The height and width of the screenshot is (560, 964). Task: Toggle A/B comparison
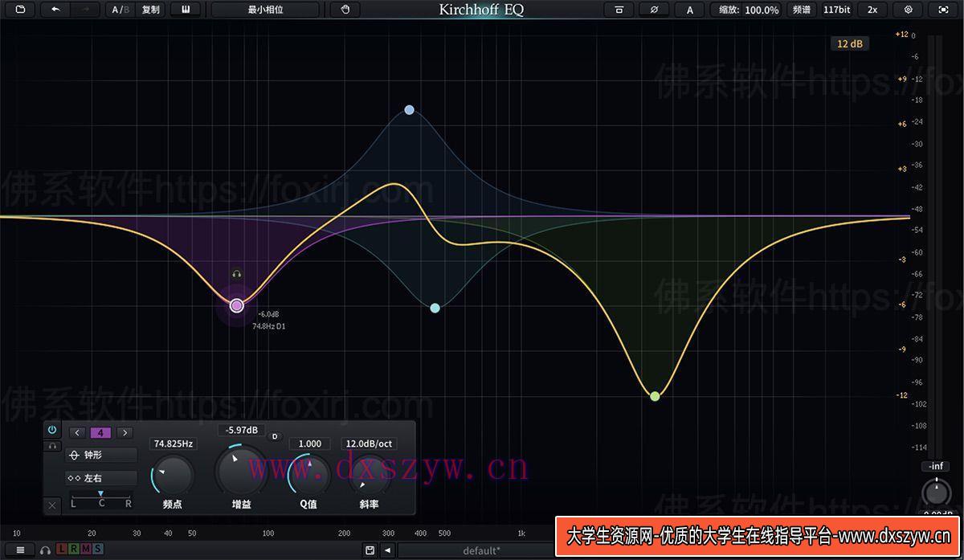(x=120, y=10)
